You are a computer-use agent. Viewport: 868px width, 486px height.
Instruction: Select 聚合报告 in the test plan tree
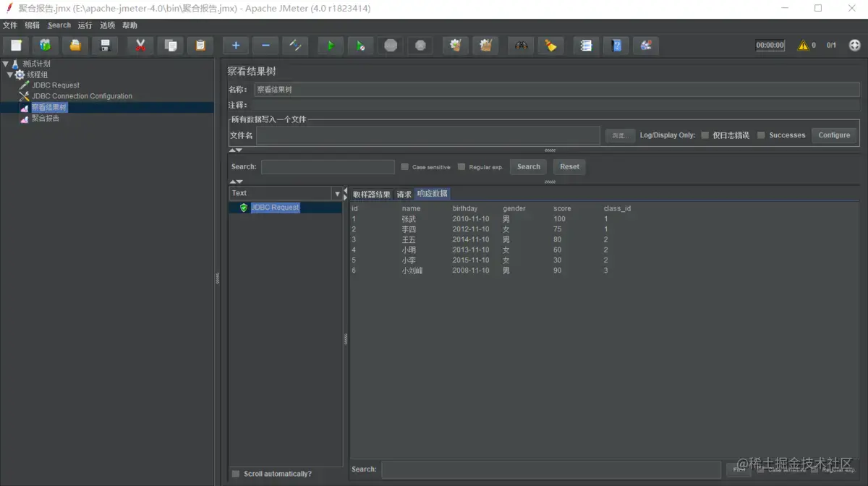46,118
